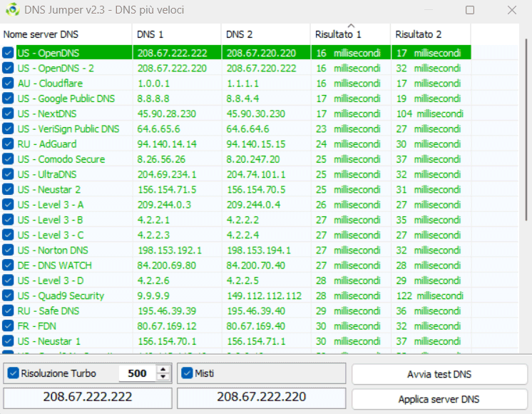Click the 8.8.4.4 DNS 2 cell

(x=242, y=99)
